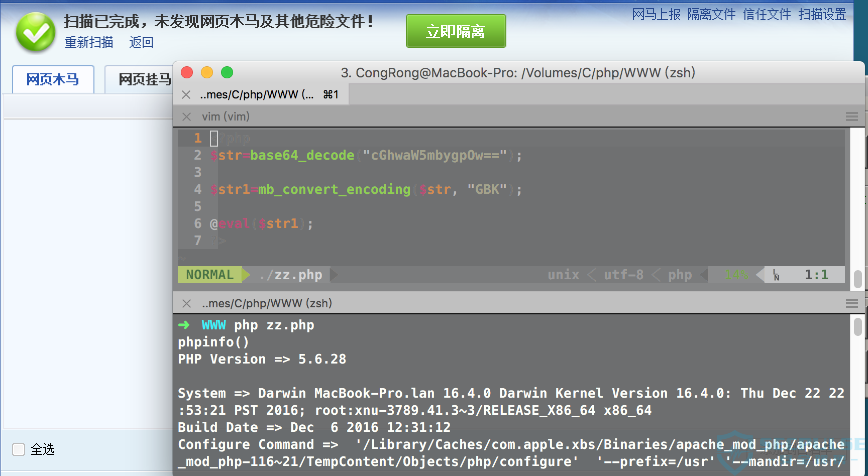868x476 pixels.
Task: Click line number 7 in vim
Action: (197, 241)
